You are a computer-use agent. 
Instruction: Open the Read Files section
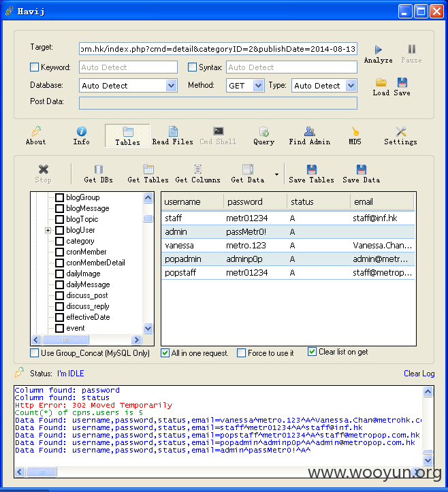173,135
